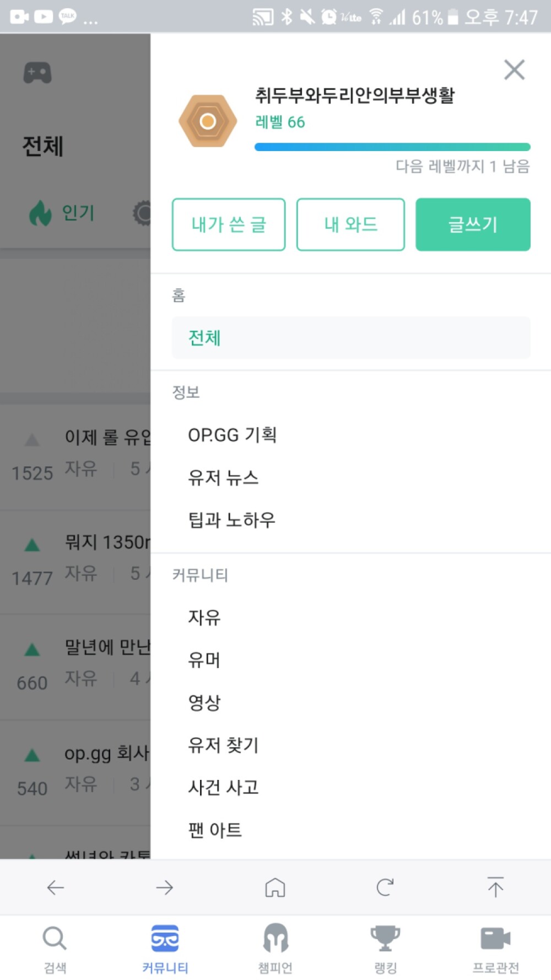Reload the page with the refresh icon

coord(385,887)
